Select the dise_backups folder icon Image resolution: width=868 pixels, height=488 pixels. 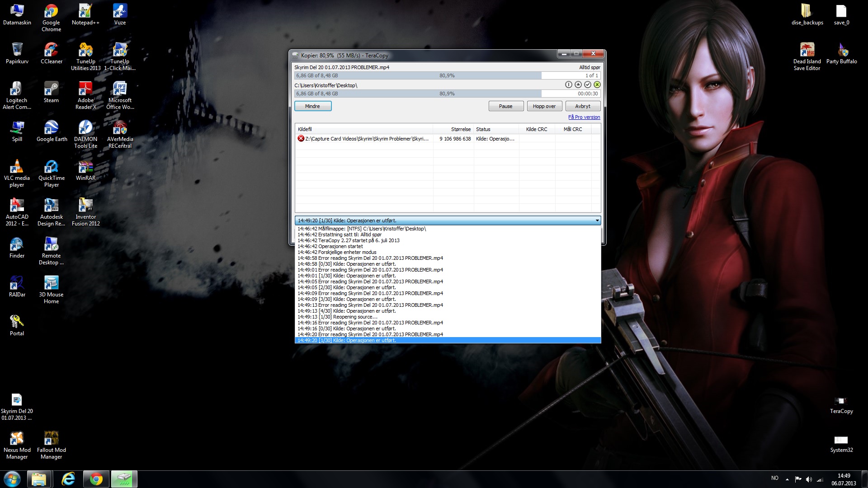click(x=807, y=15)
